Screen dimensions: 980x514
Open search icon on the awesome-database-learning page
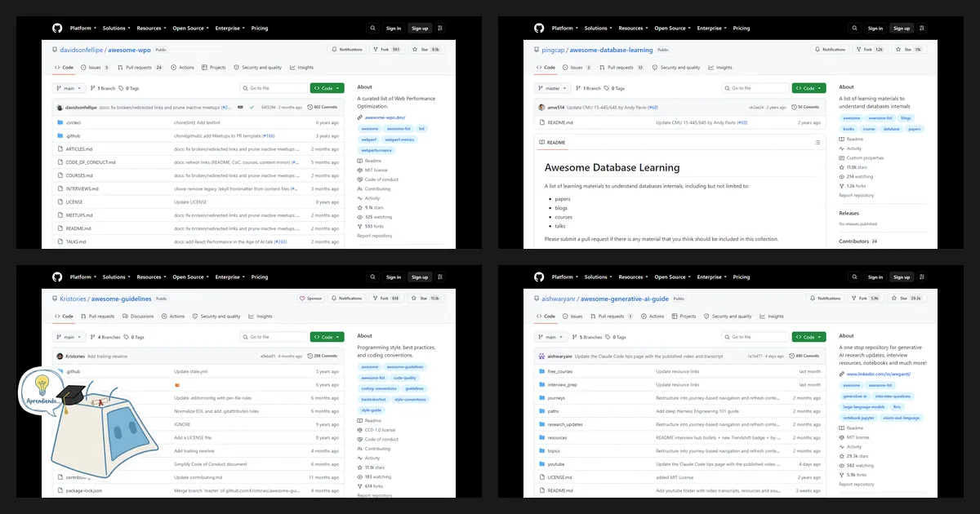coord(855,28)
